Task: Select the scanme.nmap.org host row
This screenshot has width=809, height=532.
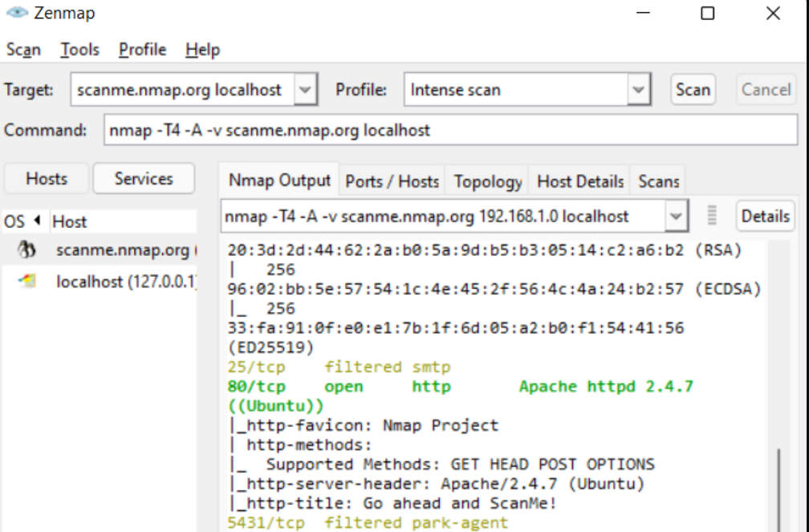Action: 100,250
